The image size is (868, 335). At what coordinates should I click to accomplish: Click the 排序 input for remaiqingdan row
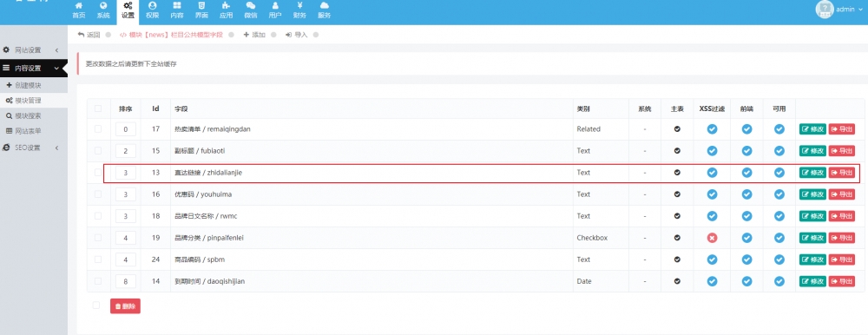point(126,129)
